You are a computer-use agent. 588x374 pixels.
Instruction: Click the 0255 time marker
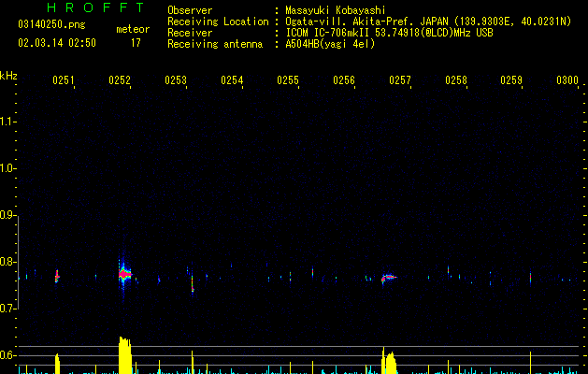tap(288, 80)
